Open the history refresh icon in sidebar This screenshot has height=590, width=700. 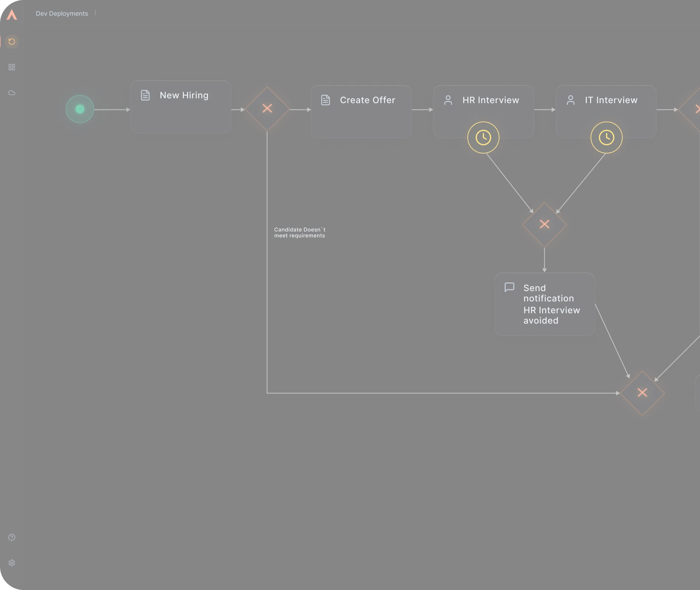(x=12, y=41)
